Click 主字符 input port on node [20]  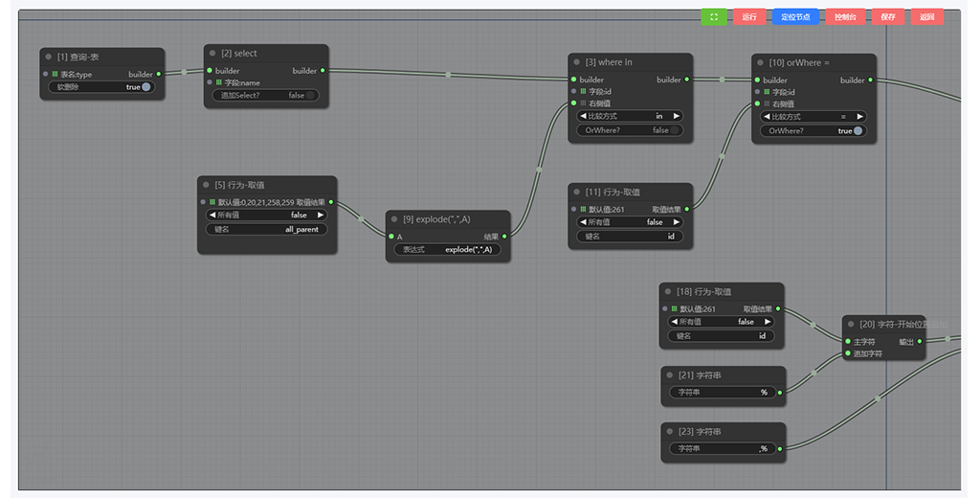tap(848, 342)
